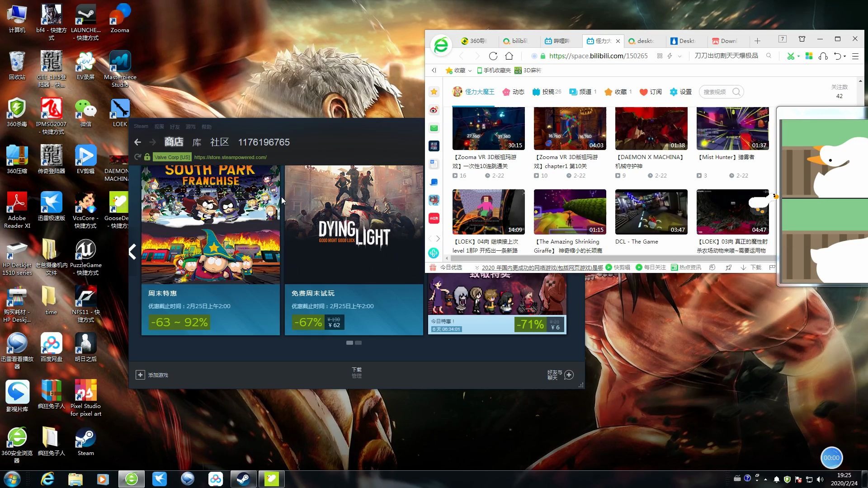Click the 搜索视频 magnifier icon on bilibili

(737, 92)
